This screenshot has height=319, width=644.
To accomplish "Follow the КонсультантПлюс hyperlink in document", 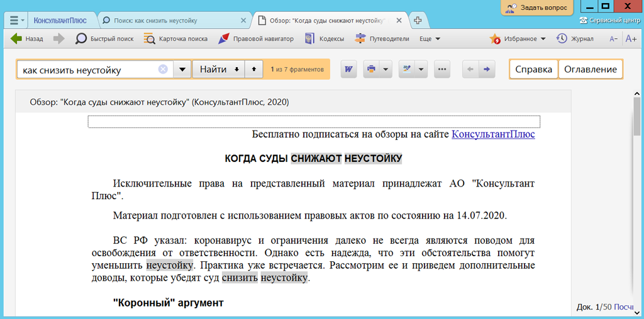I will [493, 134].
